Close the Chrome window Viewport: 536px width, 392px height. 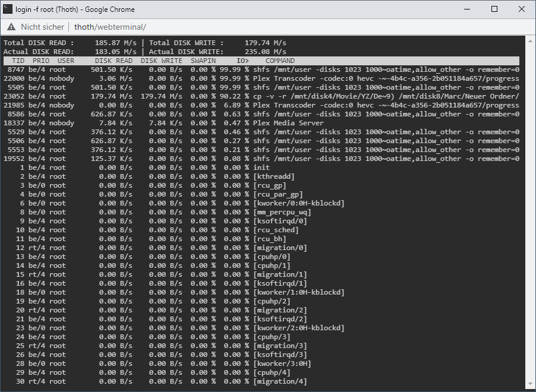(522, 10)
